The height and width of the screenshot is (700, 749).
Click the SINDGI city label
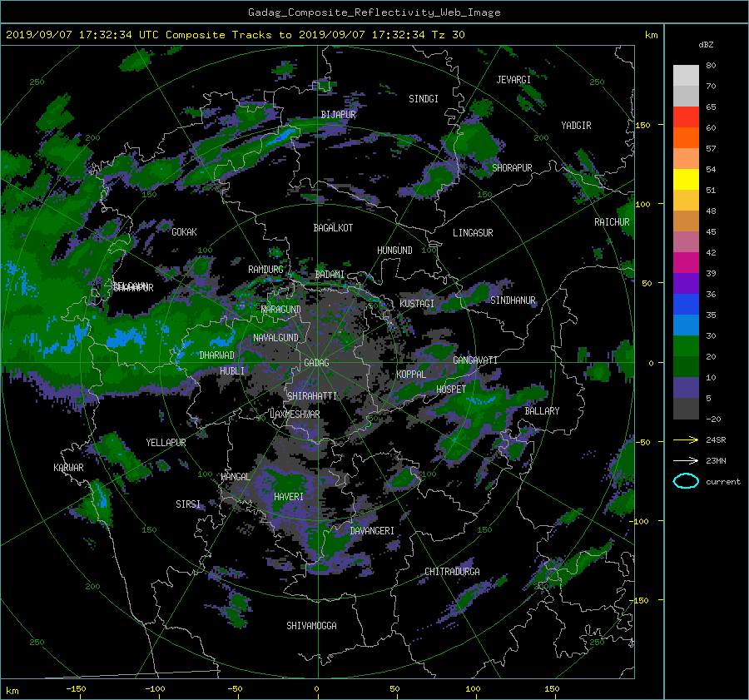pos(424,99)
